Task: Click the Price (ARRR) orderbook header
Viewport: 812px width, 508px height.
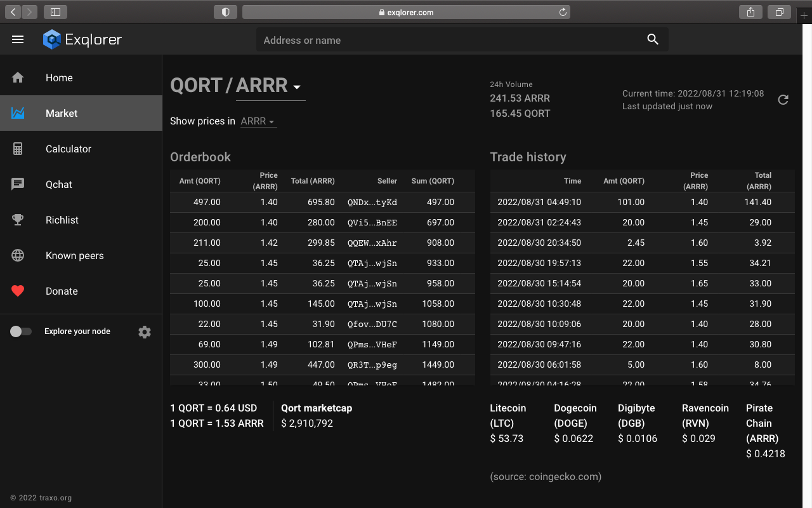Action: (265, 181)
